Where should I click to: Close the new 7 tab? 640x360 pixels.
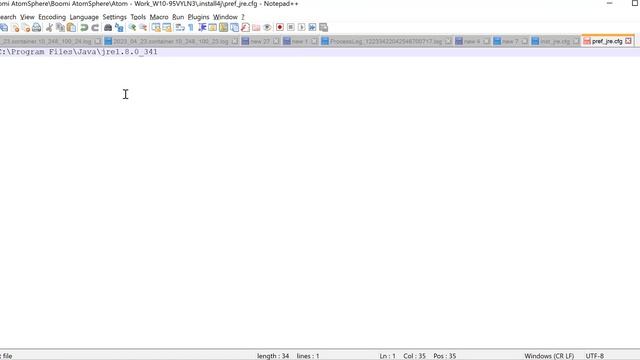[x=524, y=41]
